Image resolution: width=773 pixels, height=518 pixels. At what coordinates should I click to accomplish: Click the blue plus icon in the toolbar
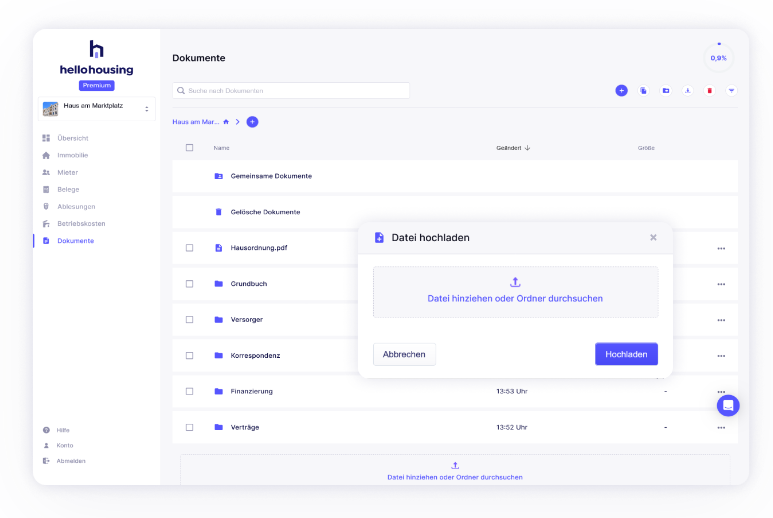(x=621, y=90)
